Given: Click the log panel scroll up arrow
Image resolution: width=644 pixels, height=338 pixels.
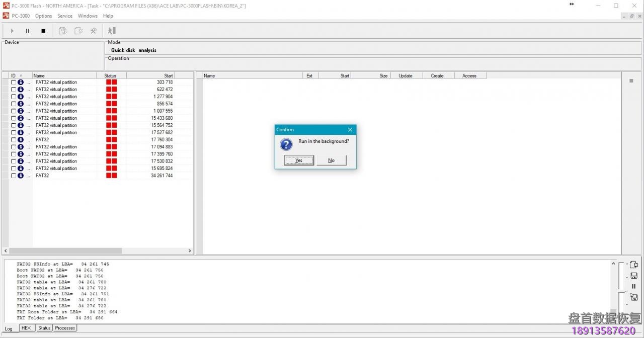Looking at the screenshot, I should (613, 264).
